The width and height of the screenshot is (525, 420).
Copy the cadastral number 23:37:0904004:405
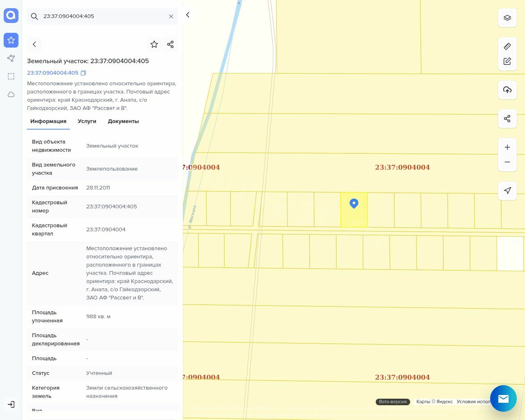tap(83, 73)
